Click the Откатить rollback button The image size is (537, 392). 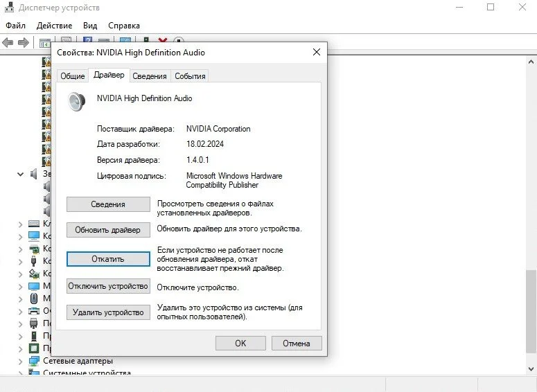pos(108,259)
